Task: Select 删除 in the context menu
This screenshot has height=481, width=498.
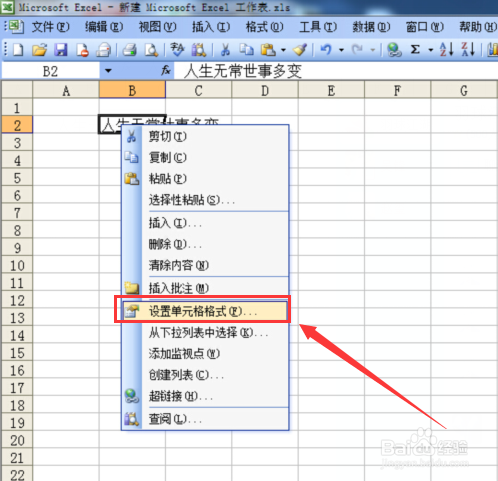Action: click(205, 244)
